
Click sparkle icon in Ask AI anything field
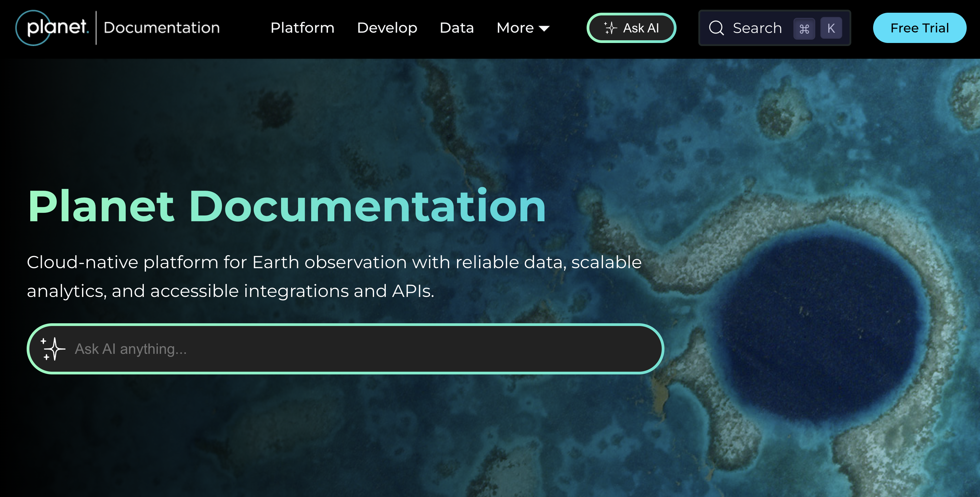[x=53, y=349]
